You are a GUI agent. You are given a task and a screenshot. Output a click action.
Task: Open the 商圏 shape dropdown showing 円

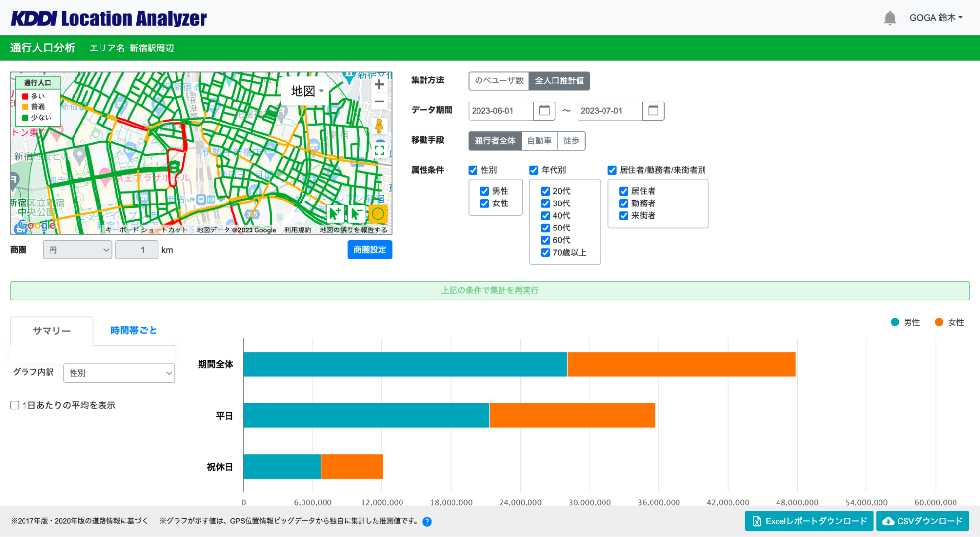(77, 250)
